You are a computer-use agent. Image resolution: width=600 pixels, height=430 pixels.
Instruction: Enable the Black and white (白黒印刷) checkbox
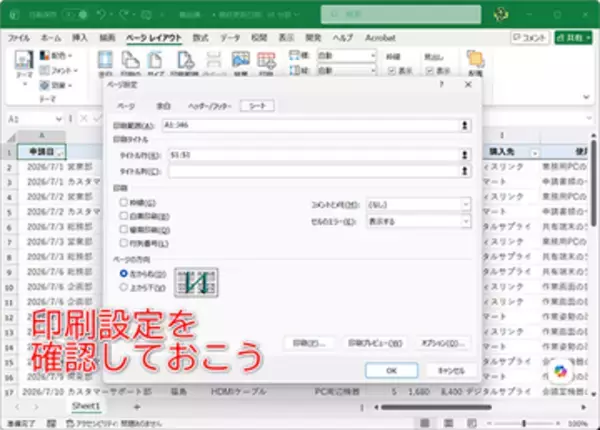pos(124,216)
